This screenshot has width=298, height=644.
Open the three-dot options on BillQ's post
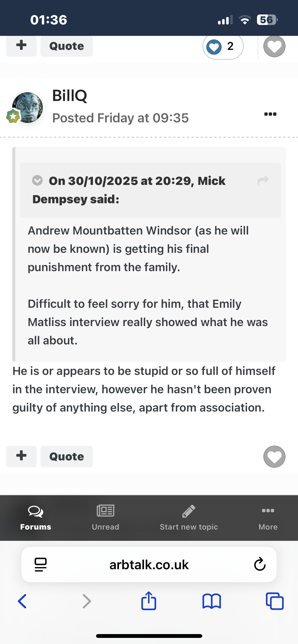(270, 114)
